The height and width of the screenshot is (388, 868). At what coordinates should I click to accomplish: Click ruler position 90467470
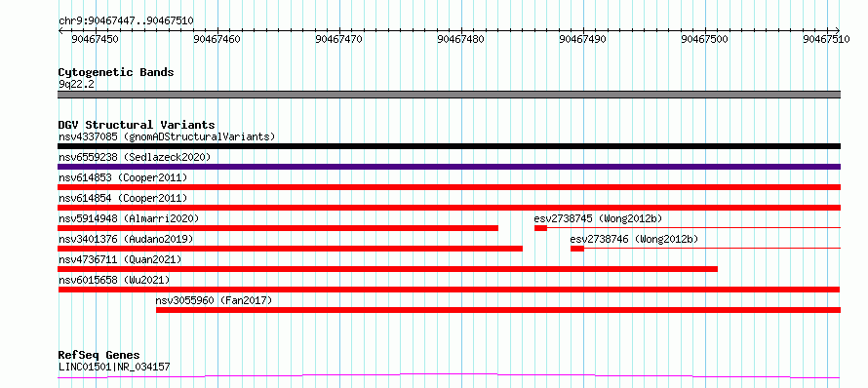click(337, 39)
